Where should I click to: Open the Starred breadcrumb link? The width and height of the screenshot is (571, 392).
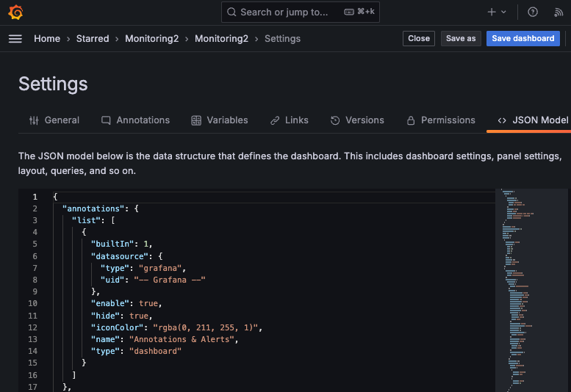coord(93,39)
